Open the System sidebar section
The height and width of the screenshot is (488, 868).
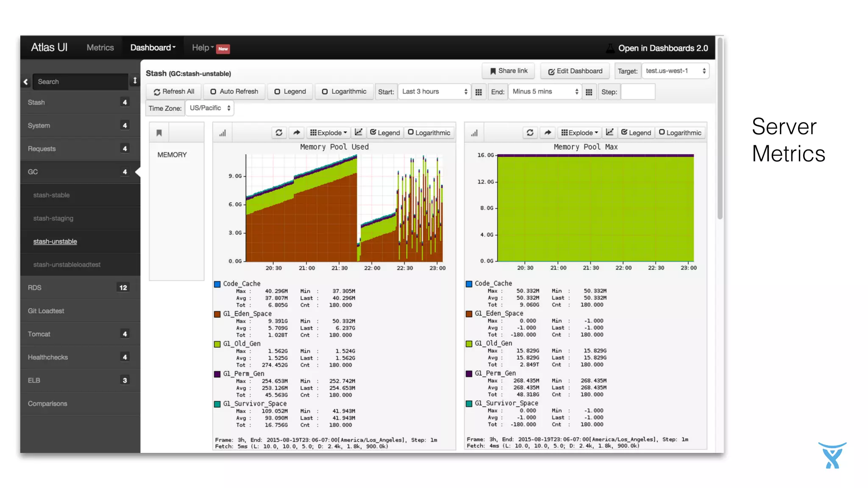point(80,125)
